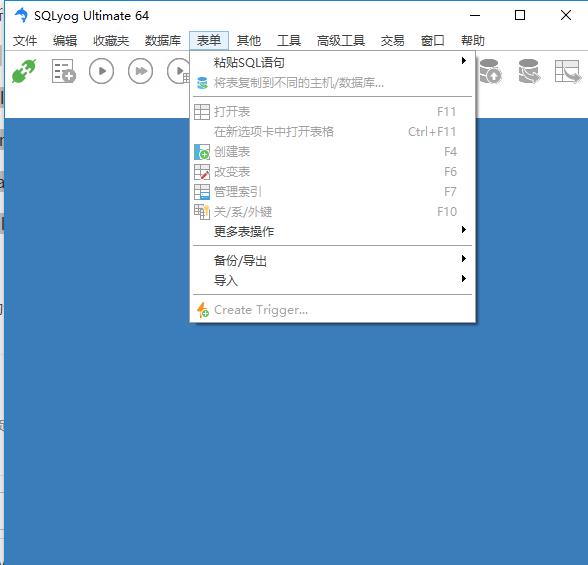Expand 粘贴SQL语句 submenu arrow

coord(464,61)
